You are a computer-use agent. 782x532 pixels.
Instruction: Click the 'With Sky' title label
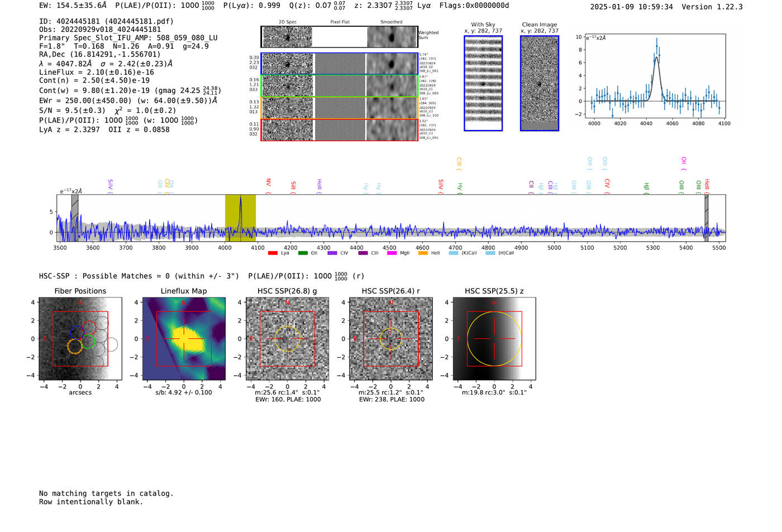click(x=483, y=25)
